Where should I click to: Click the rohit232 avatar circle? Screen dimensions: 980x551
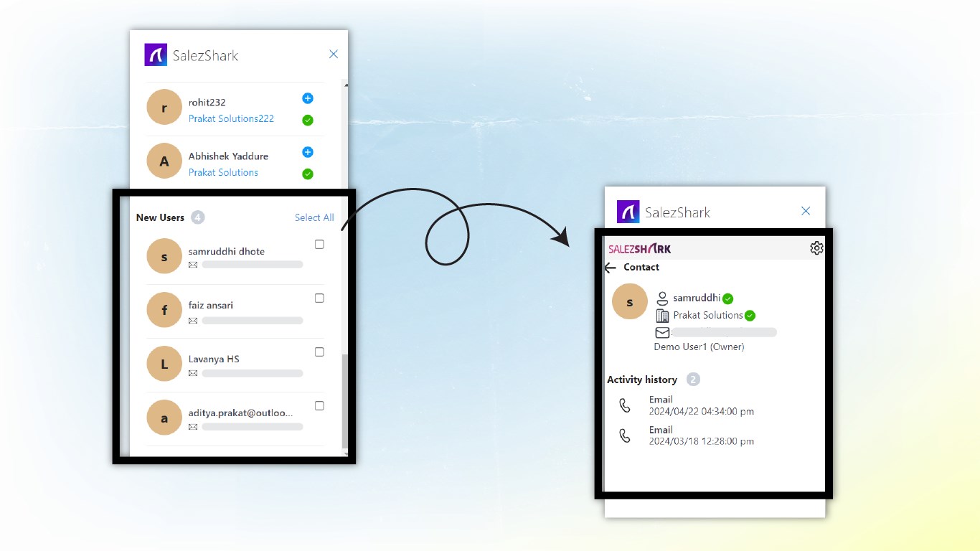point(164,108)
